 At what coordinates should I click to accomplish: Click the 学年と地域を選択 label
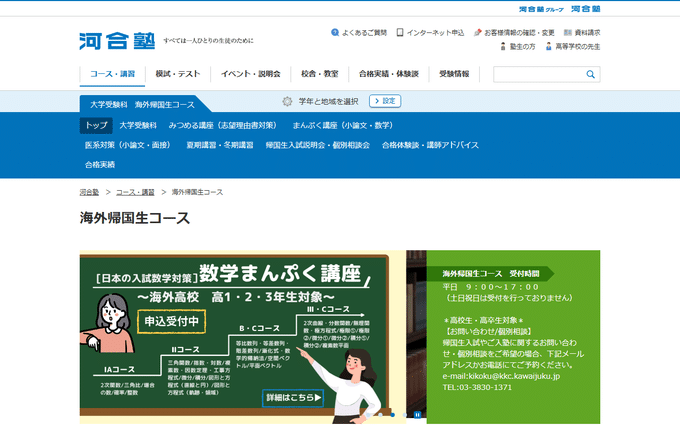click(328, 101)
